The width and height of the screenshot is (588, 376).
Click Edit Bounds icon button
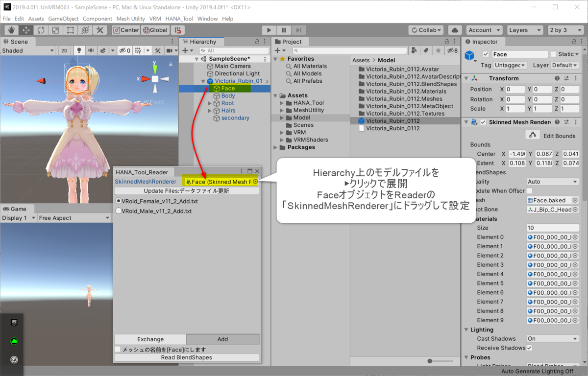[x=533, y=135]
